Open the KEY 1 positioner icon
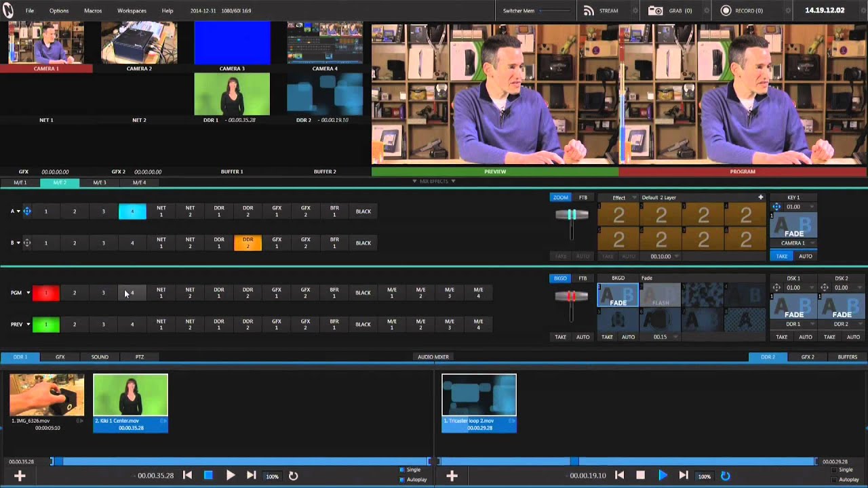The width and height of the screenshot is (868, 488). point(776,207)
